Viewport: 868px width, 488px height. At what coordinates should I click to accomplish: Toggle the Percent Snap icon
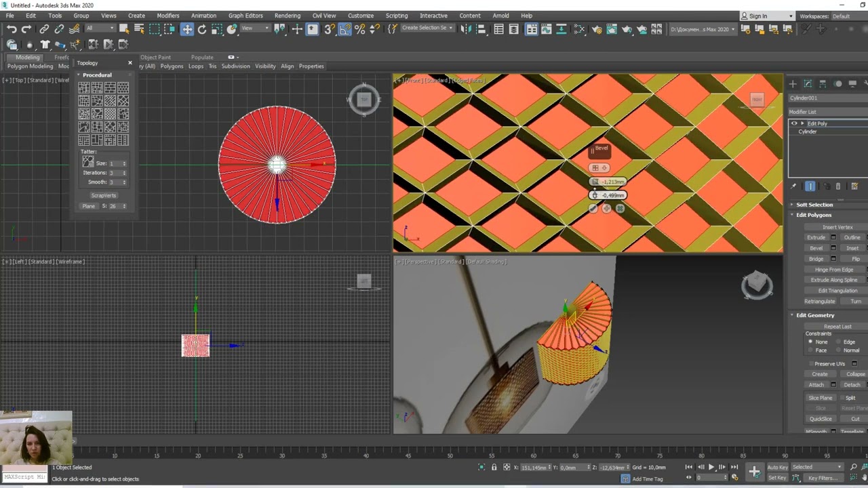[x=360, y=28]
